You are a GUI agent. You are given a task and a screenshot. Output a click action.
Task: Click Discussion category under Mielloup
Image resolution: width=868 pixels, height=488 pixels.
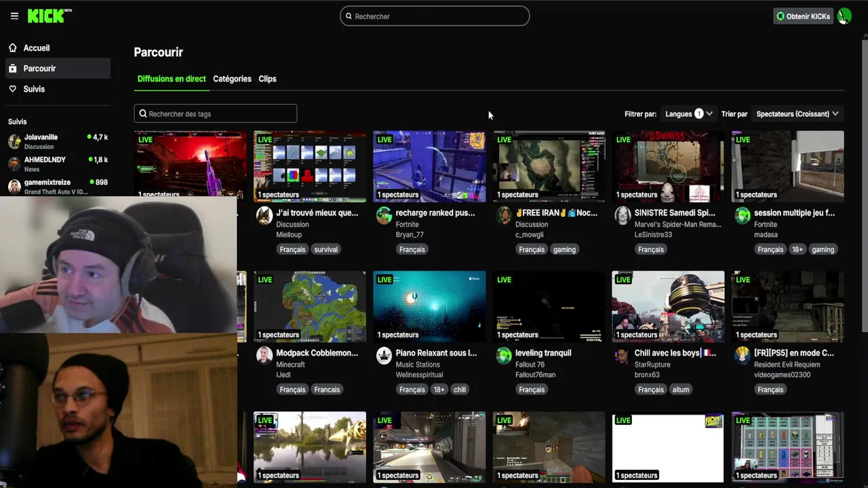coord(292,224)
